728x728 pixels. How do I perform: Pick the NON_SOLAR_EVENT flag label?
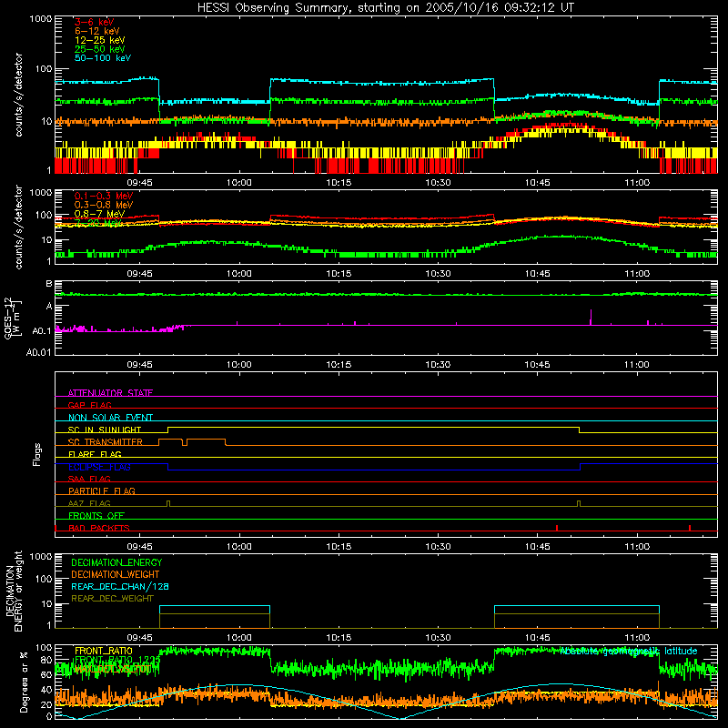click(x=110, y=418)
